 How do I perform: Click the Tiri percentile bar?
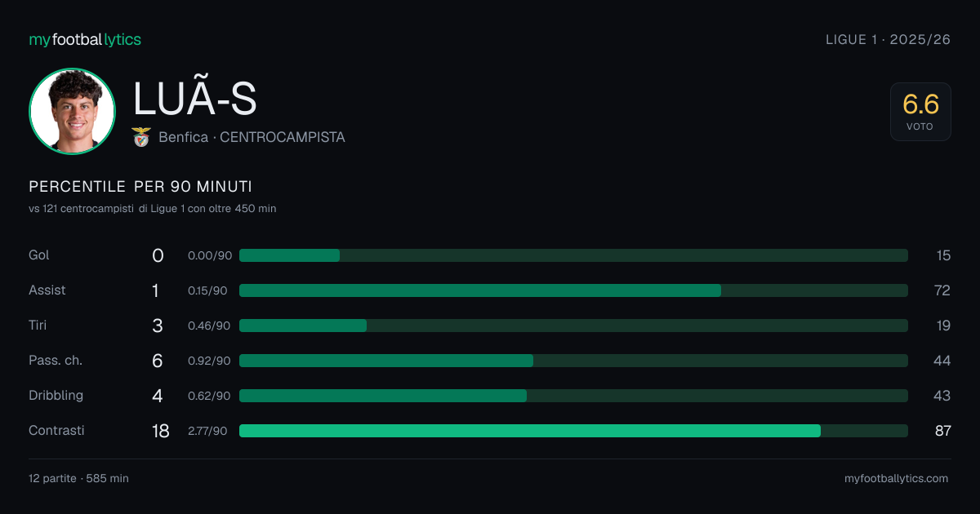coord(573,326)
